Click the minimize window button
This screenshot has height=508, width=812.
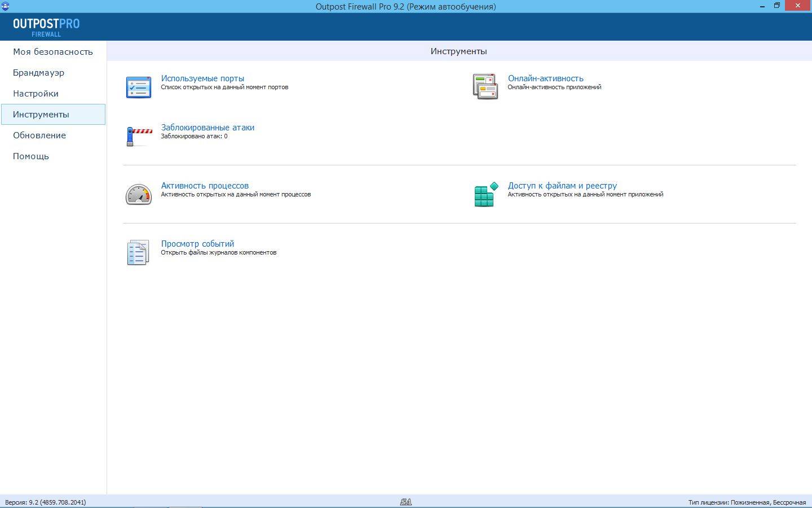click(762, 6)
